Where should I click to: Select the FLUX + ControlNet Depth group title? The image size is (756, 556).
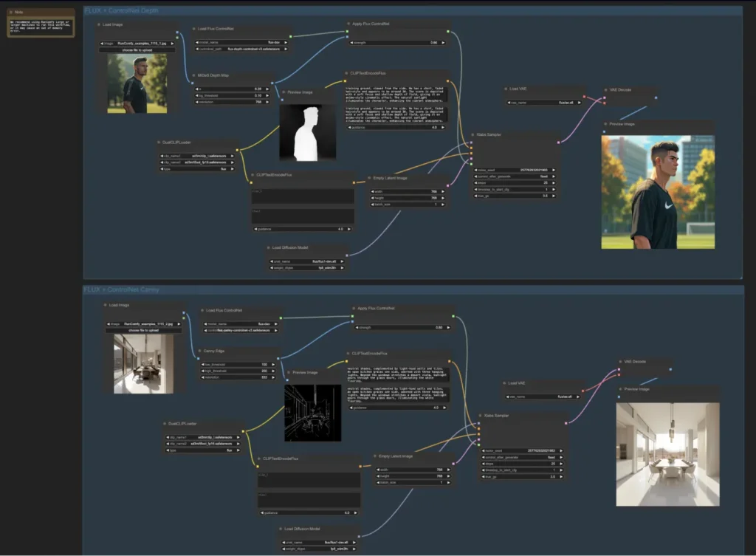coord(122,10)
